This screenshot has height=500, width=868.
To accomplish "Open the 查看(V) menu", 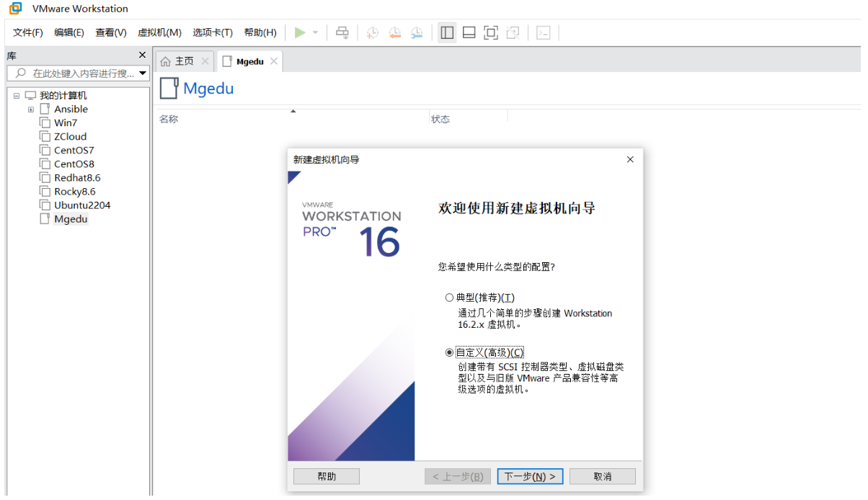I will pos(111,32).
